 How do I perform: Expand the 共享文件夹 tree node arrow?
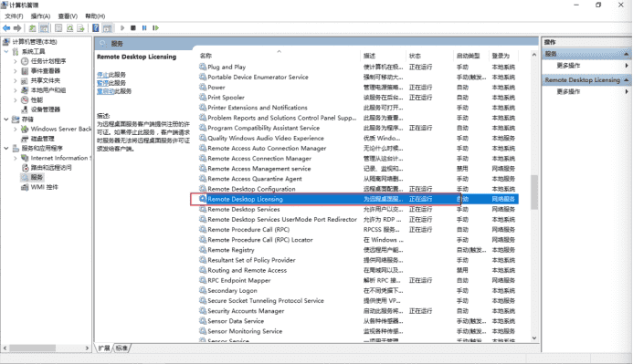[16, 80]
